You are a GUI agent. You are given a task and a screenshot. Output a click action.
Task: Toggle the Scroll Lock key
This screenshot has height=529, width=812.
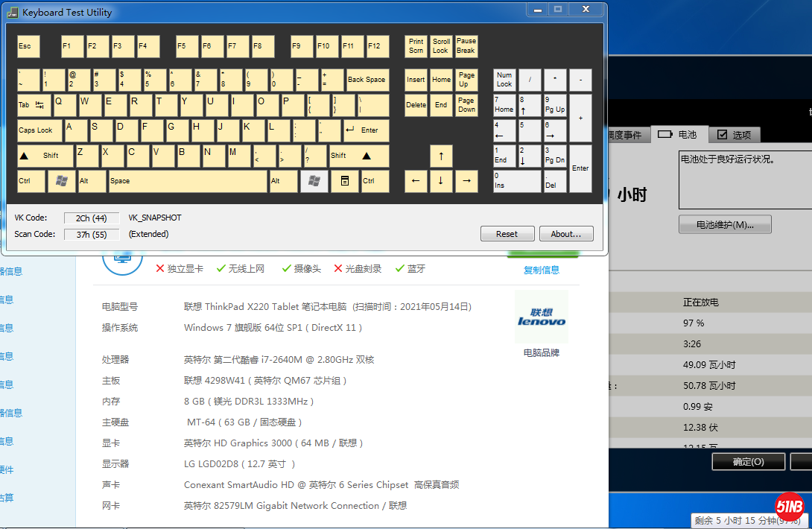click(441, 46)
